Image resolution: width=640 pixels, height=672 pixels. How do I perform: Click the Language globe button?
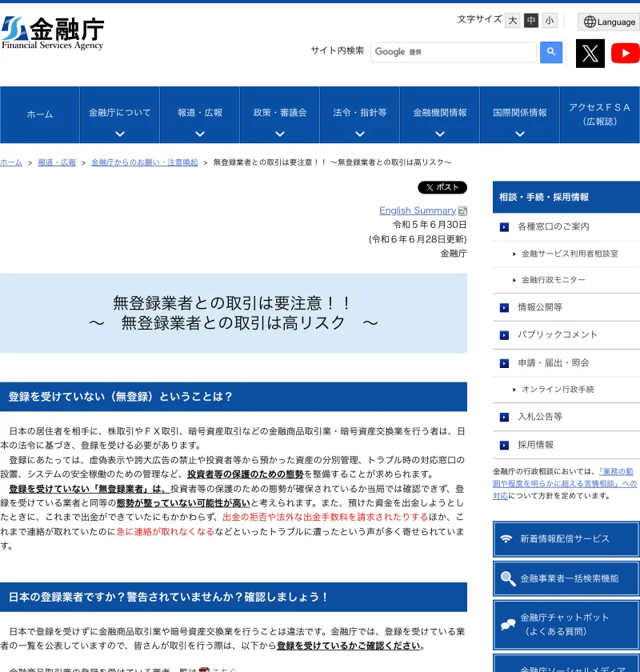609,22
